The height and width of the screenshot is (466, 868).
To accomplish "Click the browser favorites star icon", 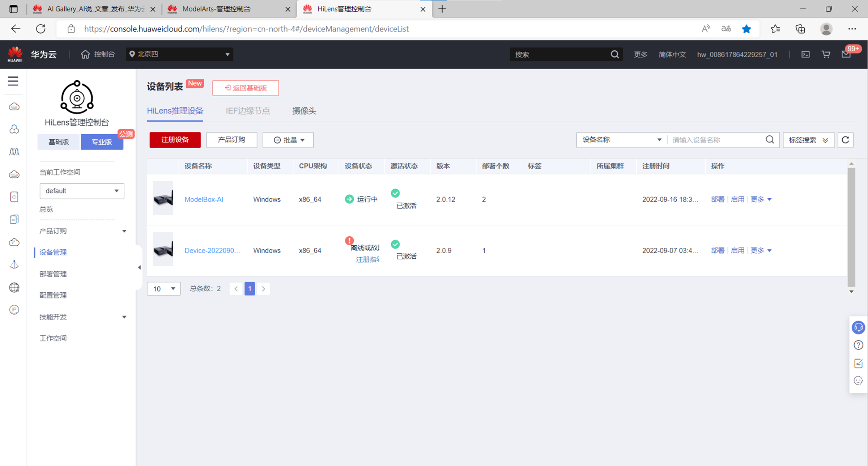I will [x=746, y=29].
